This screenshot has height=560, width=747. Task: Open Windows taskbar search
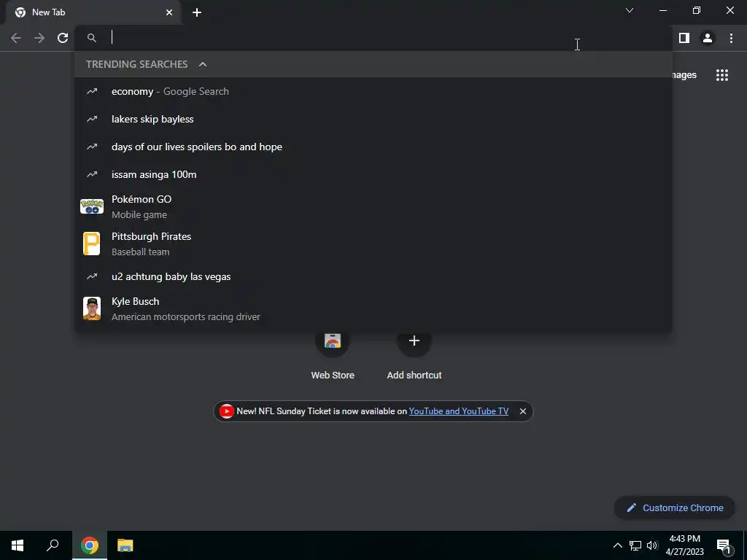pyautogui.click(x=53, y=545)
